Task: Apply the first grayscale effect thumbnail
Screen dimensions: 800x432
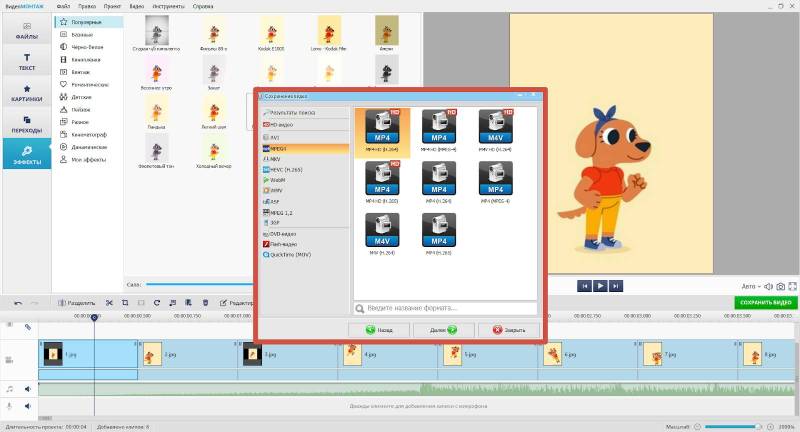Action: [156, 33]
